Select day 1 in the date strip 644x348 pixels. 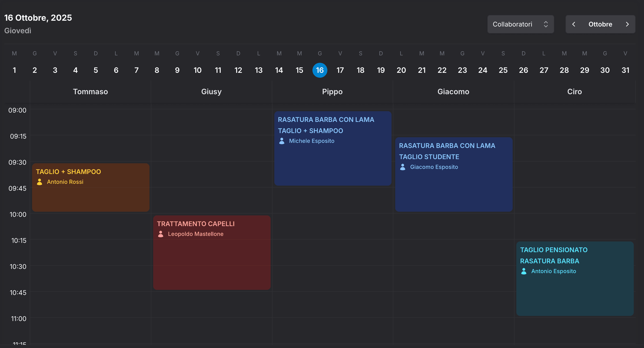pyautogui.click(x=14, y=70)
